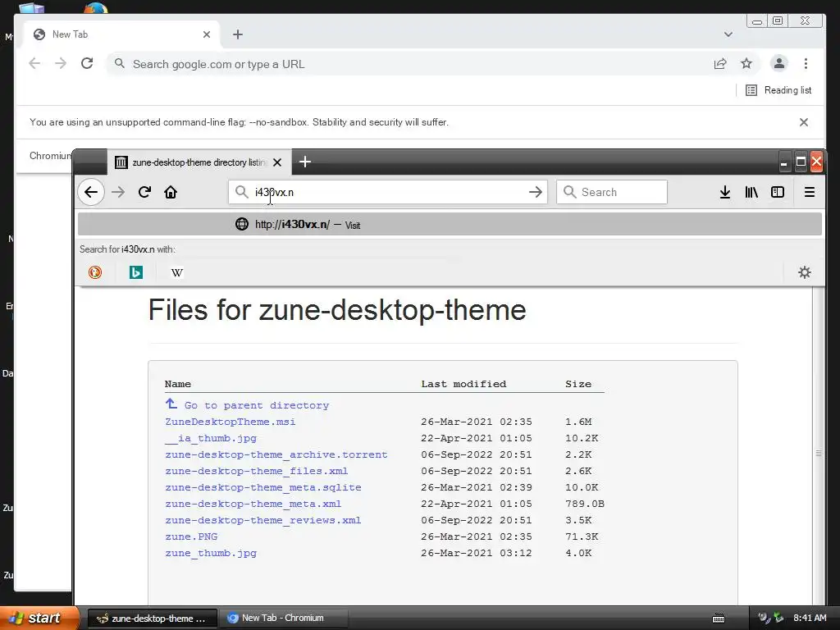This screenshot has width=840, height=630.
Task: Open zune-desktop-theme_files.xml link
Action: click(x=257, y=471)
